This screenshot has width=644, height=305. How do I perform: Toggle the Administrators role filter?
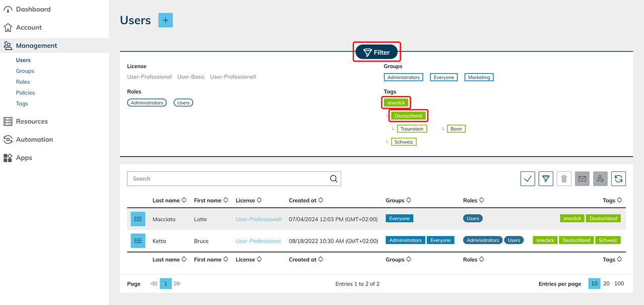coord(146,103)
